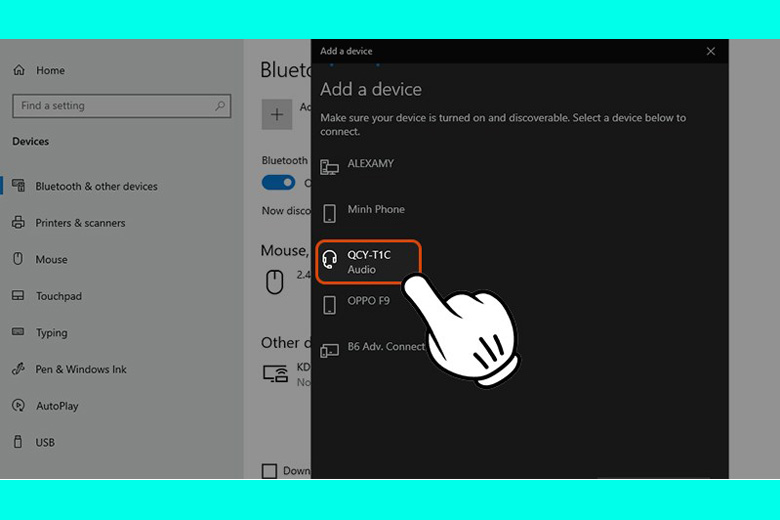Image resolution: width=780 pixels, height=520 pixels.
Task: Open Pen & Windows Ink settings
Action: click(81, 369)
